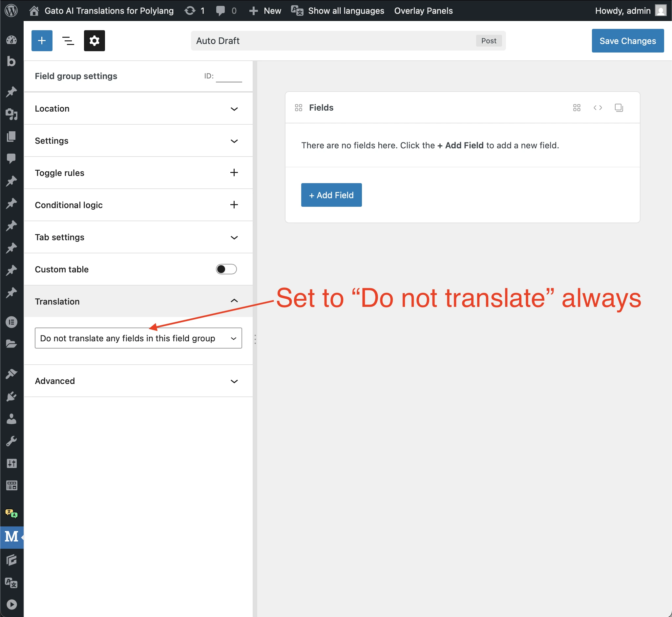This screenshot has width=672, height=617.
Task: Click the black settings gear icon
Action: point(94,40)
